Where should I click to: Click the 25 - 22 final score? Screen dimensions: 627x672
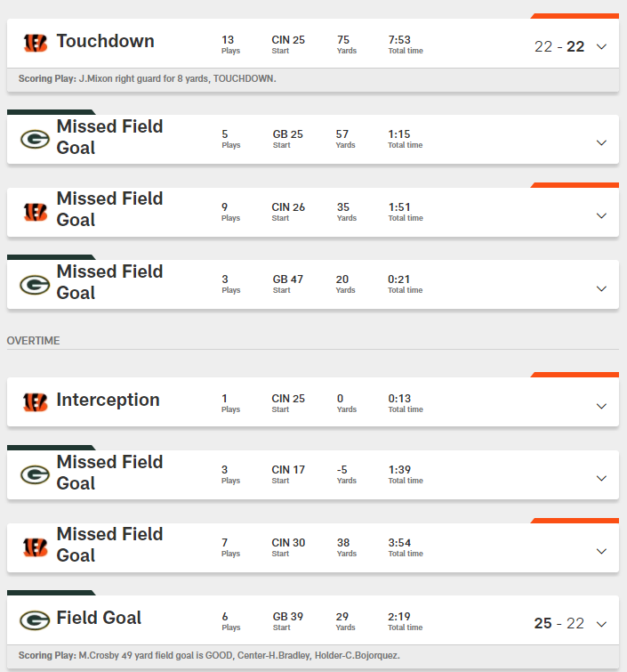(559, 624)
